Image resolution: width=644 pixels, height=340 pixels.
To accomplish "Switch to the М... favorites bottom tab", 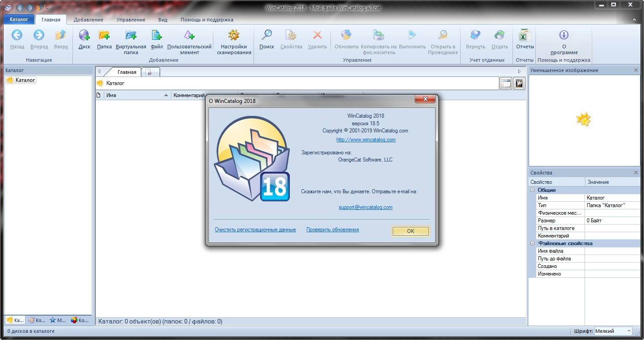I will [58, 320].
